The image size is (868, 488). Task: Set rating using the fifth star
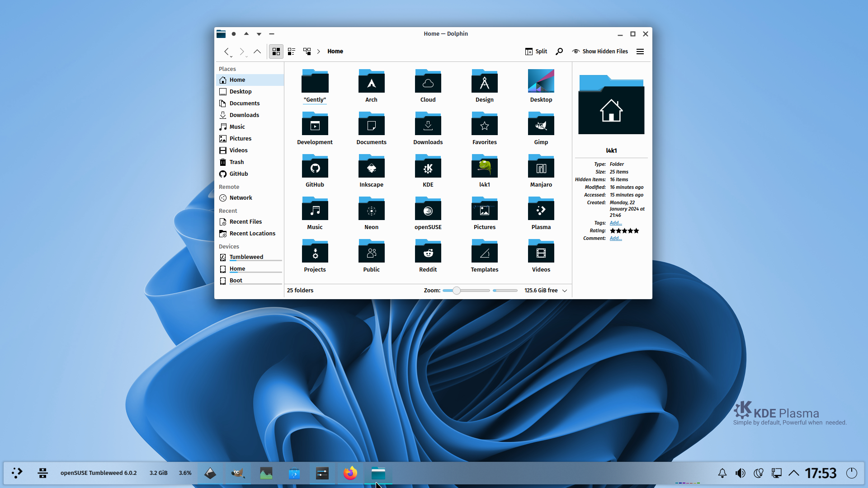click(636, 230)
